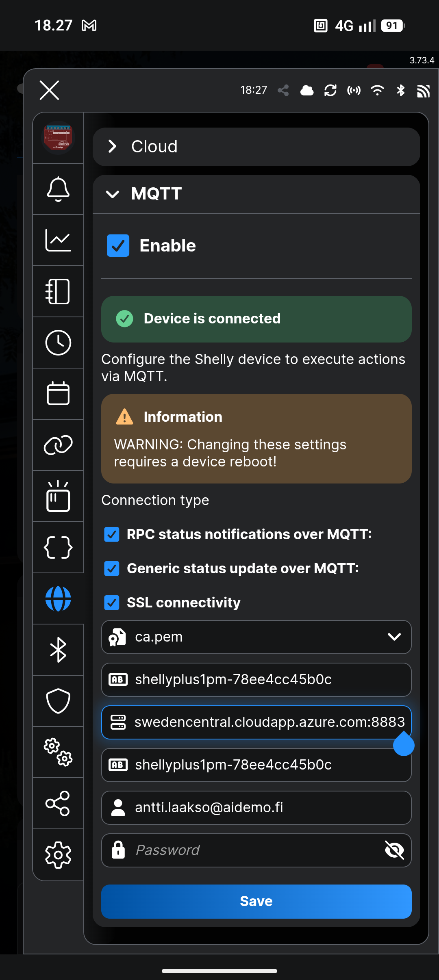Select the Bluetooth section in the sidebar
Screen dimensions: 439x980
[58, 650]
